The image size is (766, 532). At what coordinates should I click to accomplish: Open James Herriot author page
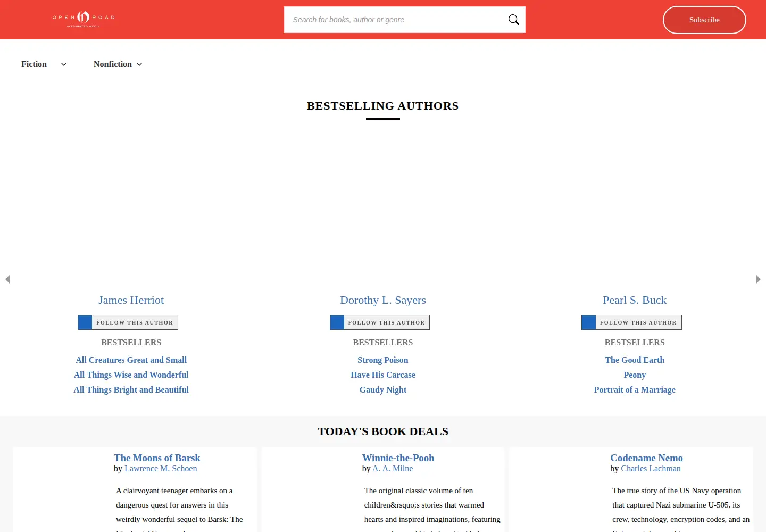coord(131,300)
